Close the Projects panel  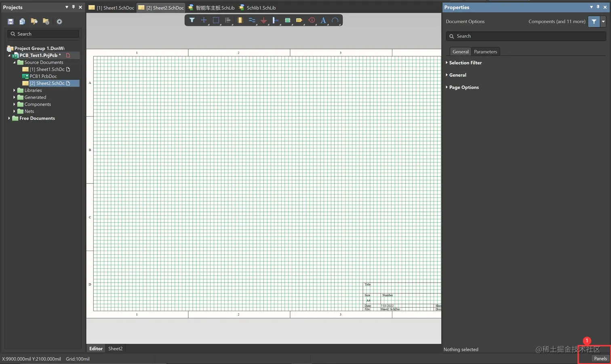point(80,7)
